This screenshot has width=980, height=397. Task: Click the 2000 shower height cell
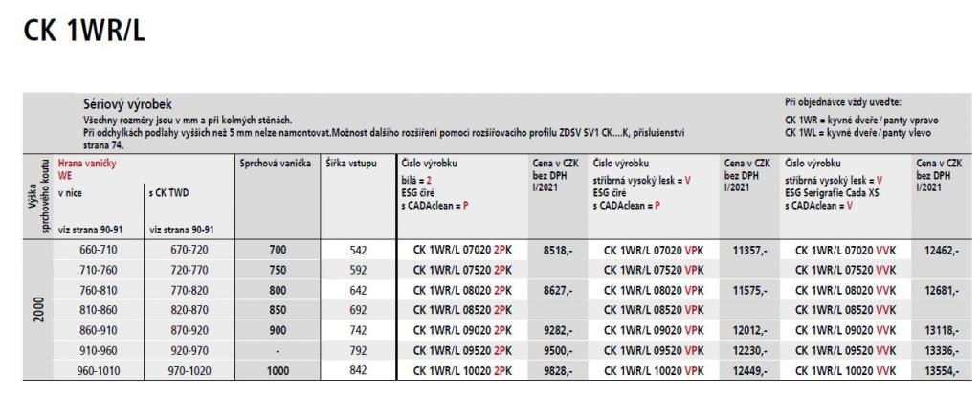[x=38, y=309]
